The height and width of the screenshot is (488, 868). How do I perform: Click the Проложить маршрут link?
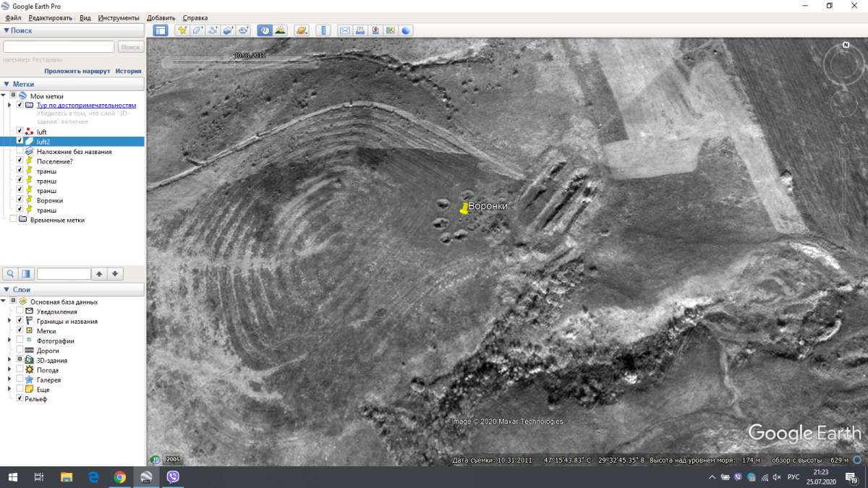pos(77,72)
